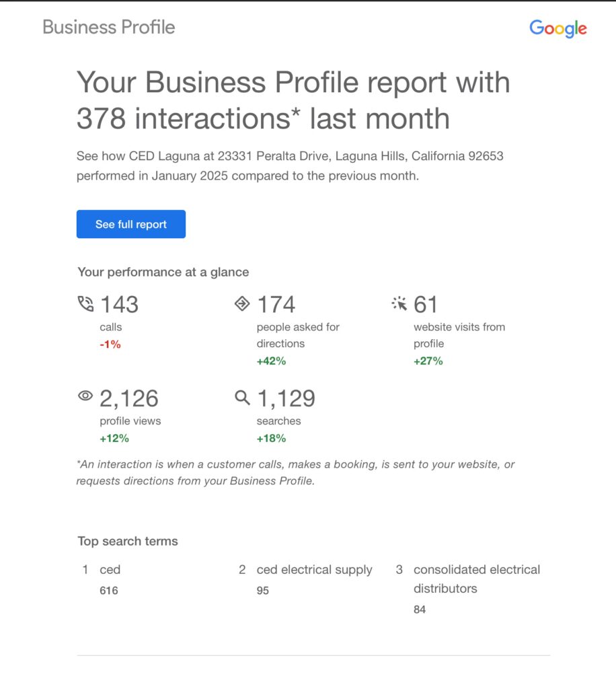Click the directions diamond icon
Viewport: 616px width, 689px height.
click(242, 303)
